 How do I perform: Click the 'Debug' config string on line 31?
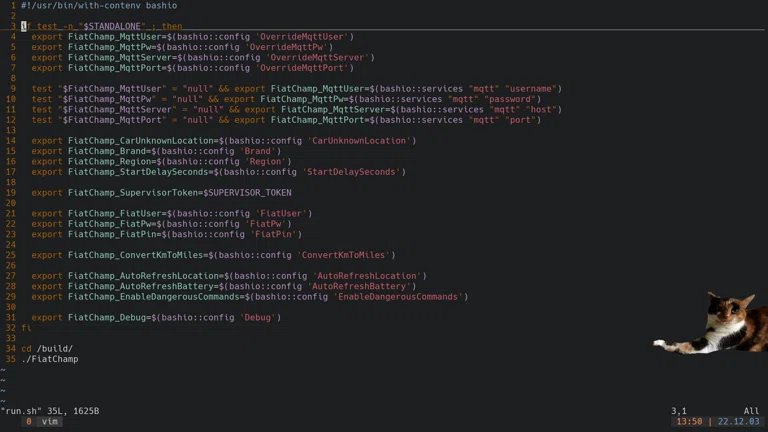click(x=258, y=317)
